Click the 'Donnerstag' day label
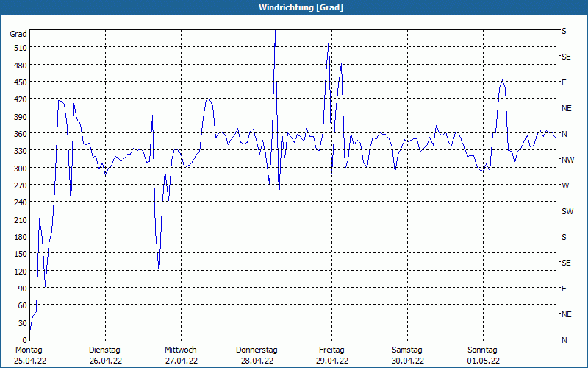The height and width of the screenshot is (368, 588). click(257, 350)
